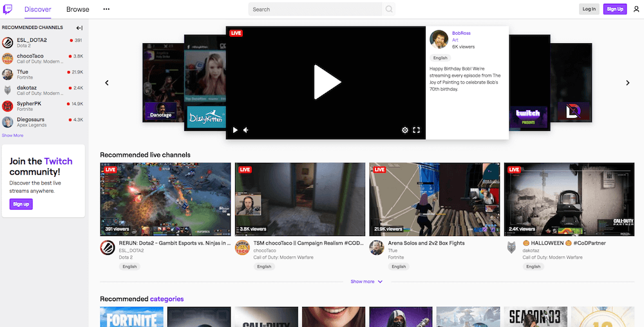Open TSM chocoTaco Campaign Realism title
This screenshot has height=327, width=644.
pyautogui.click(x=308, y=243)
